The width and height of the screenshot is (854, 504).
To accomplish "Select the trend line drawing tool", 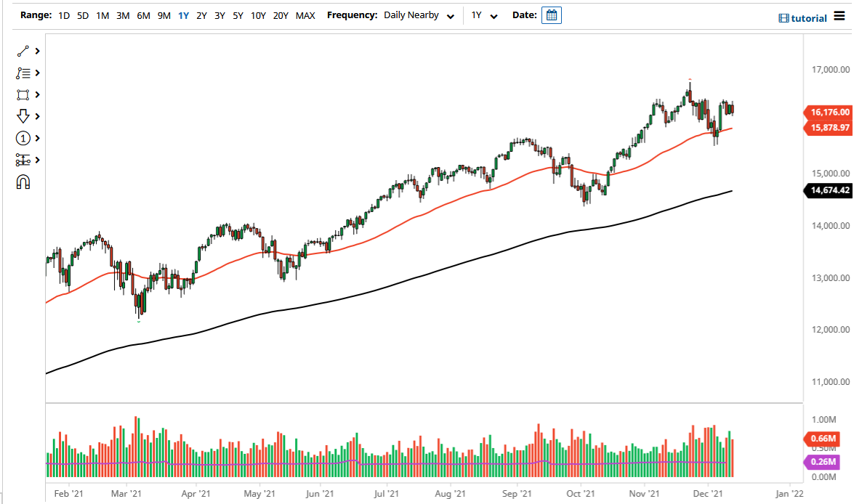I will pyautogui.click(x=20, y=51).
